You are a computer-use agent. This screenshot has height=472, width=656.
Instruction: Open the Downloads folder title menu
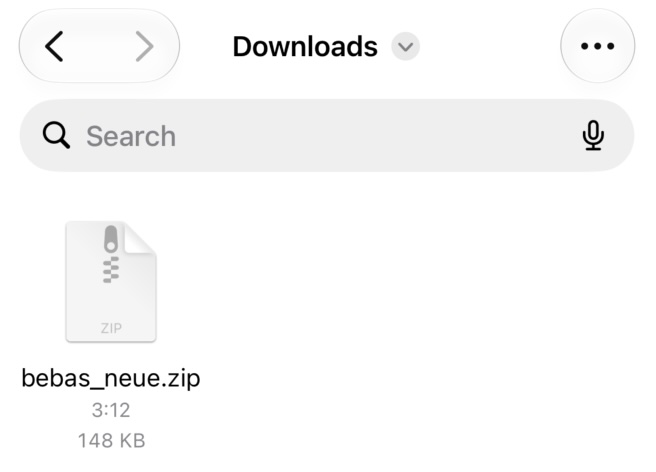[x=305, y=46]
